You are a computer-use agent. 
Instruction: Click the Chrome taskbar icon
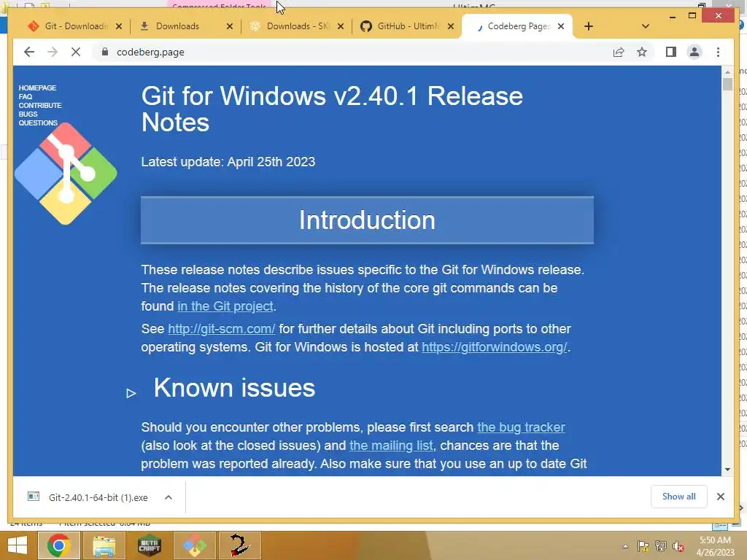[x=58, y=545]
